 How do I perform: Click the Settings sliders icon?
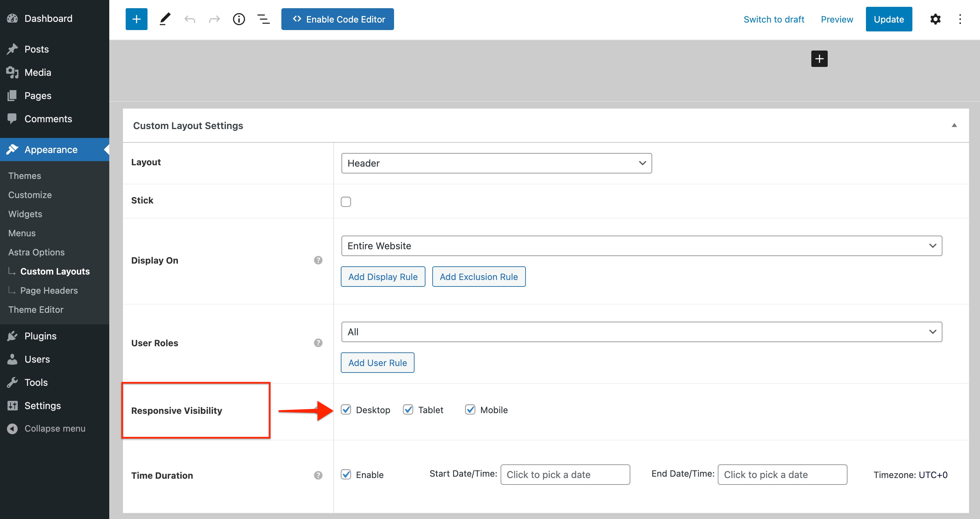tap(12, 406)
